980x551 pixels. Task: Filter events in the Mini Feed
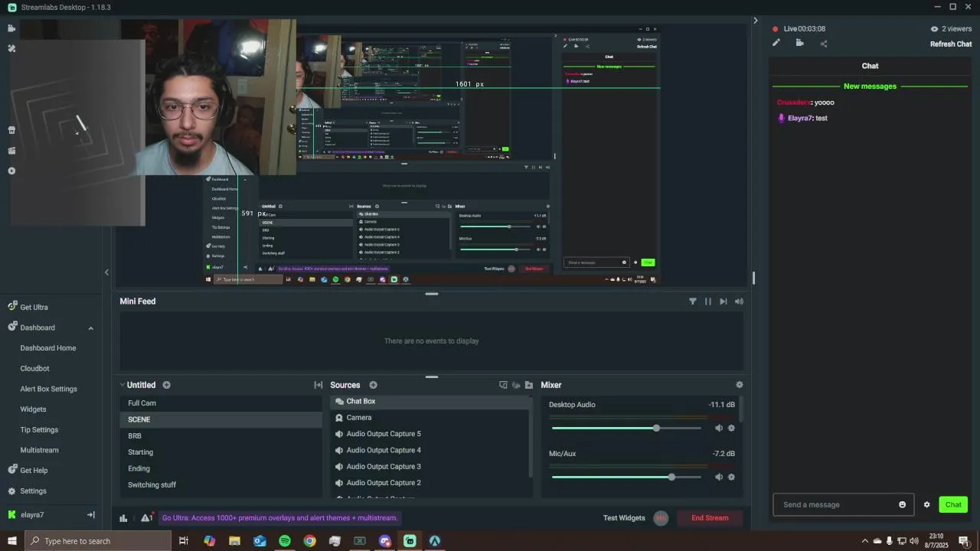(692, 302)
